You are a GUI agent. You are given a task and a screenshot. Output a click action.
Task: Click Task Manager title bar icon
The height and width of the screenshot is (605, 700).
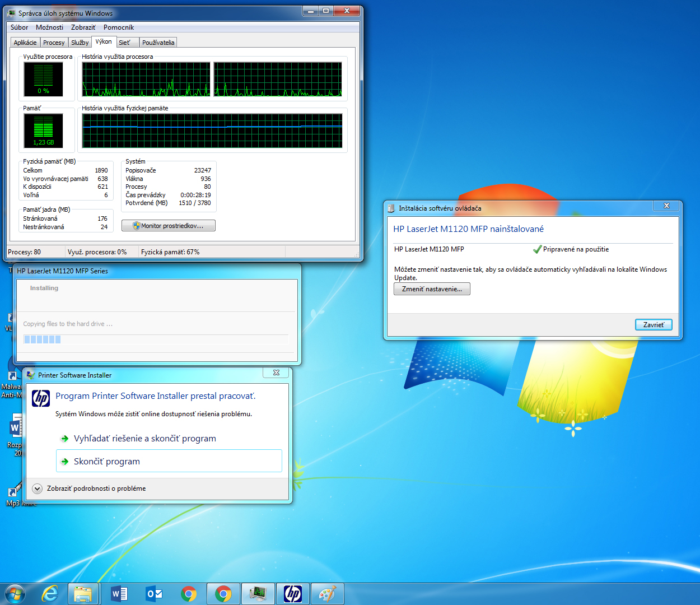(x=12, y=13)
